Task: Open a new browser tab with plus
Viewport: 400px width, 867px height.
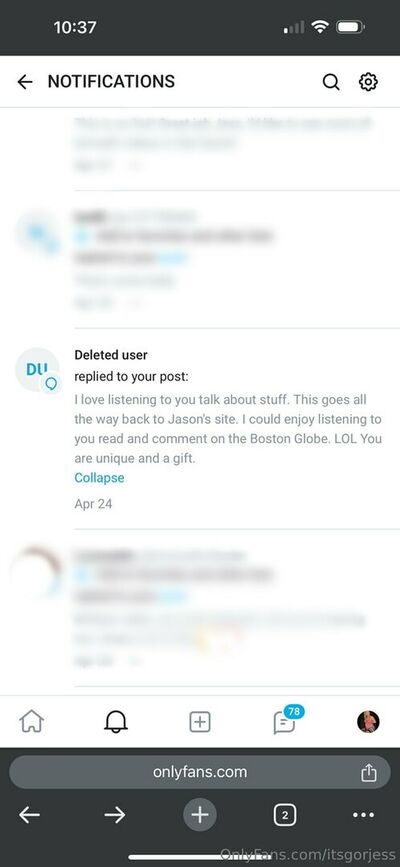Action: click(x=200, y=815)
